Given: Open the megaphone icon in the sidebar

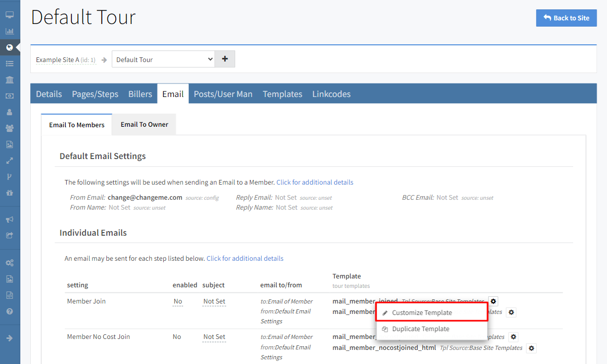Looking at the screenshot, I should pyautogui.click(x=9, y=220).
